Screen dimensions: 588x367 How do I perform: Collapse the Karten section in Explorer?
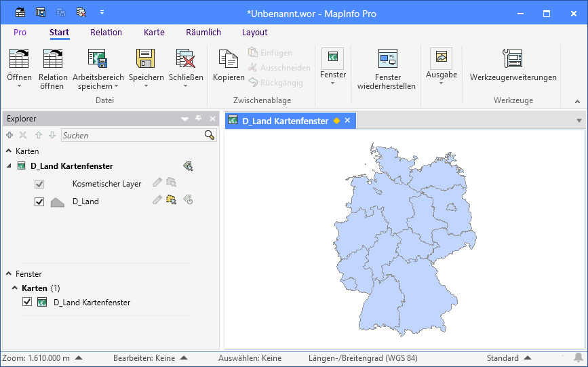pos(9,151)
